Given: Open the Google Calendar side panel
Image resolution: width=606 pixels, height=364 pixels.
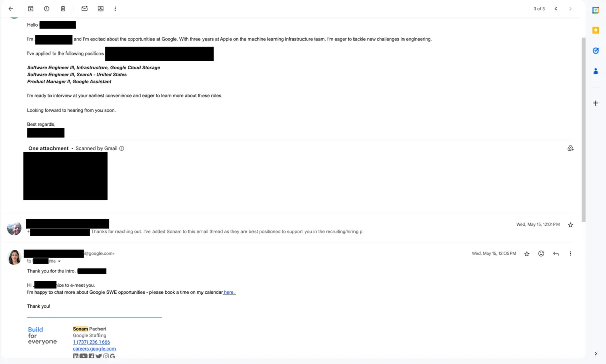Looking at the screenshot, I should 596,10.
